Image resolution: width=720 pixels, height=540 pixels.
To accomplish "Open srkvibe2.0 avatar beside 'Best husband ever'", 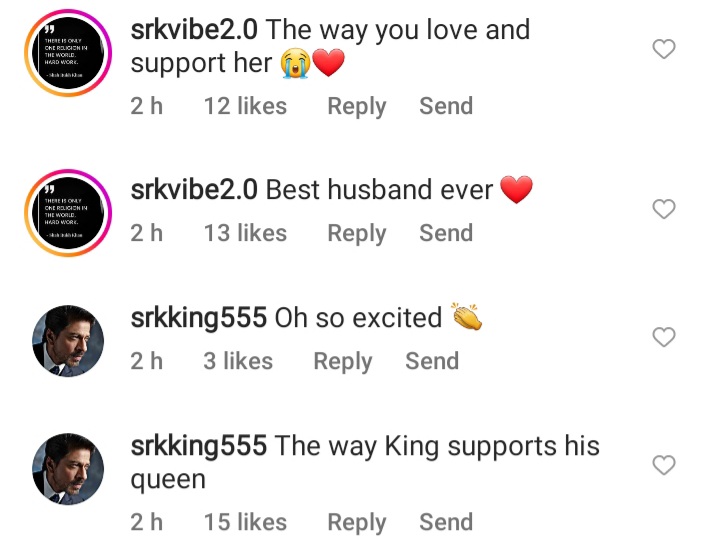I will (x=68, y=213).
